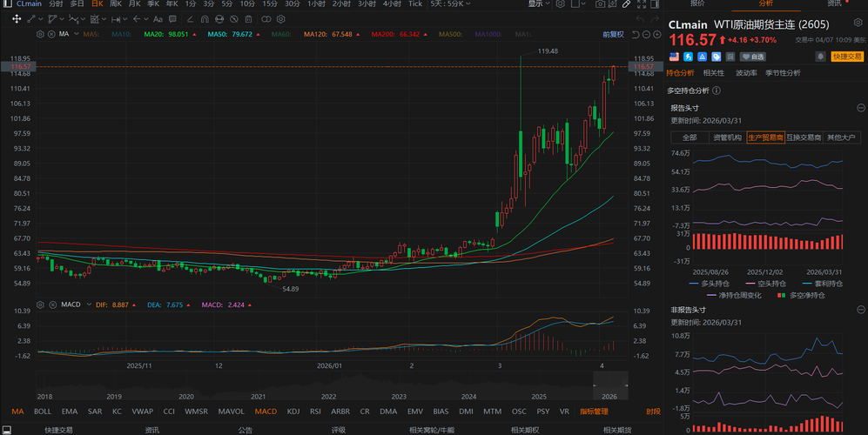
Task: Select the crosshair move cursor tool
Action: (17, 19)
